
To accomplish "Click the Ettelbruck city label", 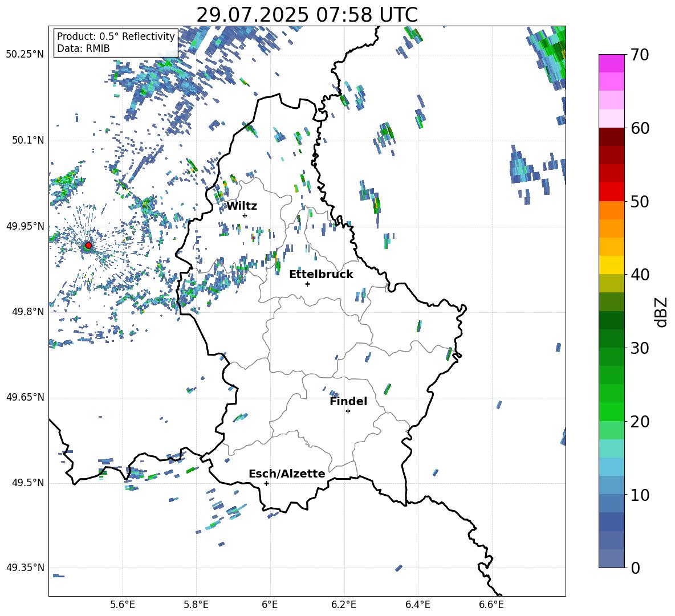I will [321, 275].
